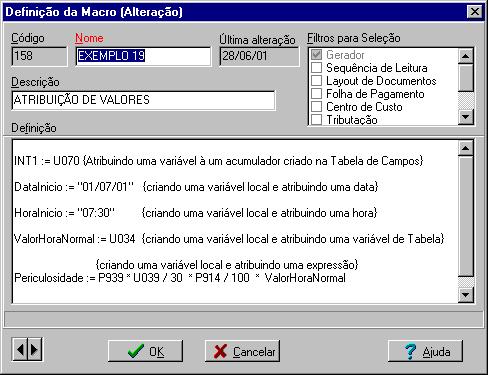488x375 pixels.
Task: Check the Layout de Documentos filter
Action: click(x=316, y=81)
